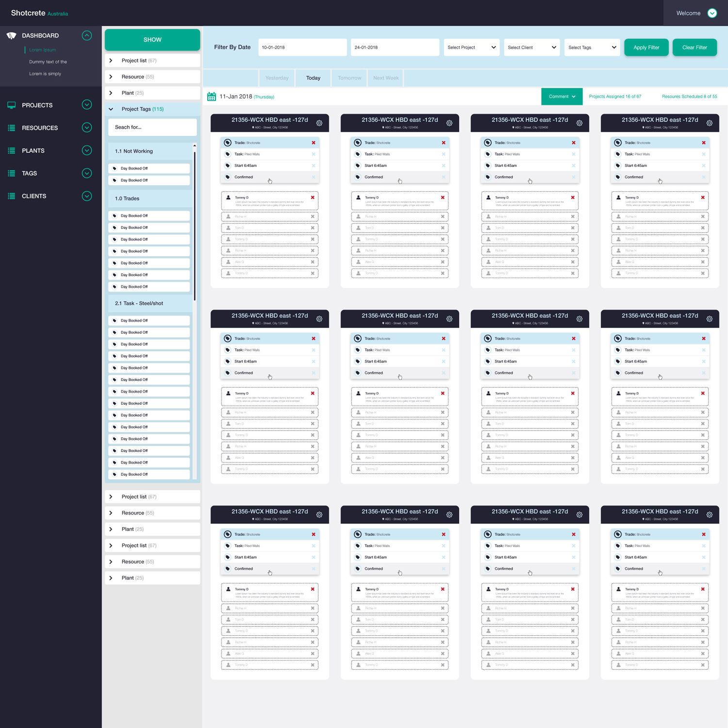
Task: Click the Apply Filter button
Action: click(x=646, y=48)
